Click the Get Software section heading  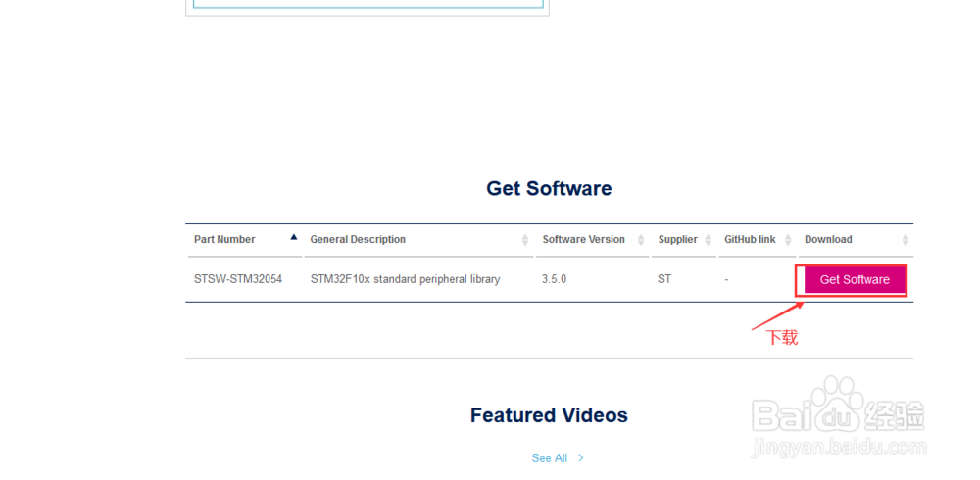(x=549, y=188)
